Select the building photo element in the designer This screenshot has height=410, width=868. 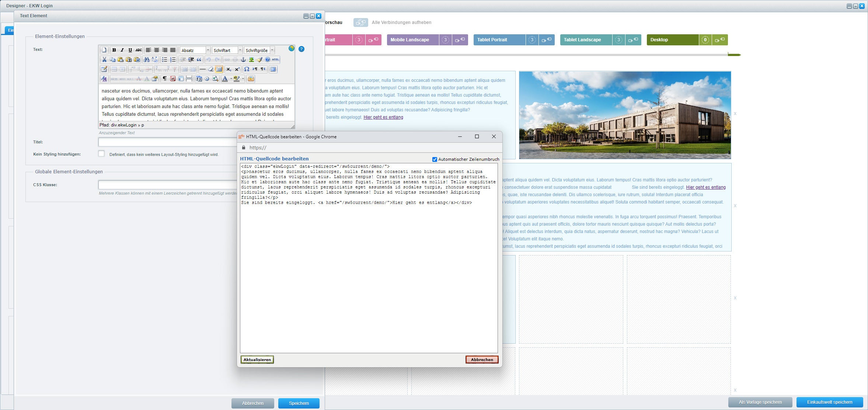(625, 115)
